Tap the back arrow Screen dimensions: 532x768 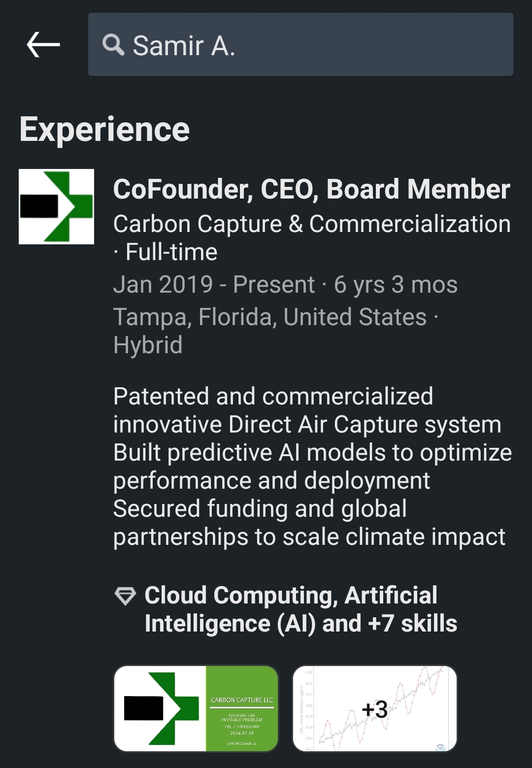(x=43, y=45)
